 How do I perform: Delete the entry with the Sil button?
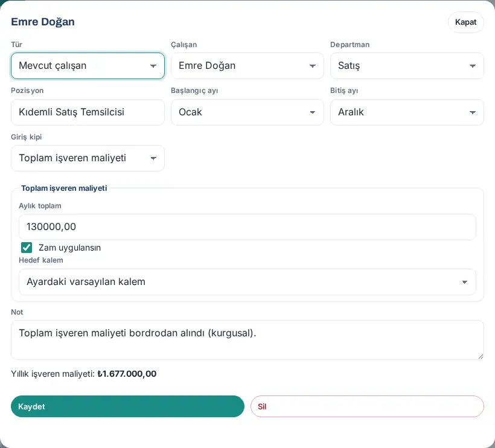coord(367,406)
